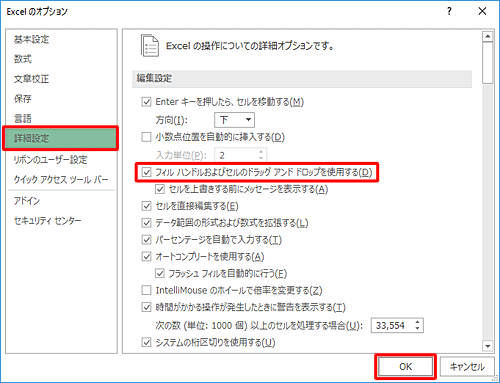Viewport: 500px width, 383px height.
Task: Click the scrollbar up arrow
Action: pos(488,36)
